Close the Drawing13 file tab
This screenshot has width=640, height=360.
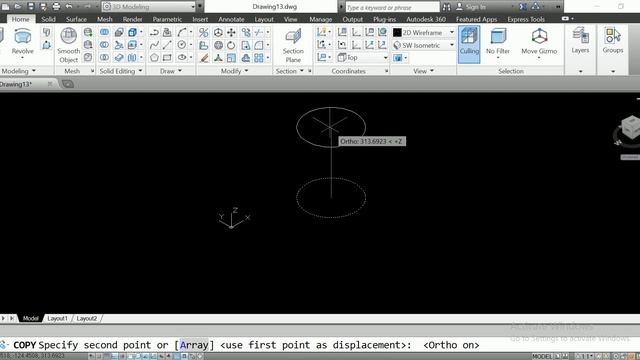coord(50,84)
